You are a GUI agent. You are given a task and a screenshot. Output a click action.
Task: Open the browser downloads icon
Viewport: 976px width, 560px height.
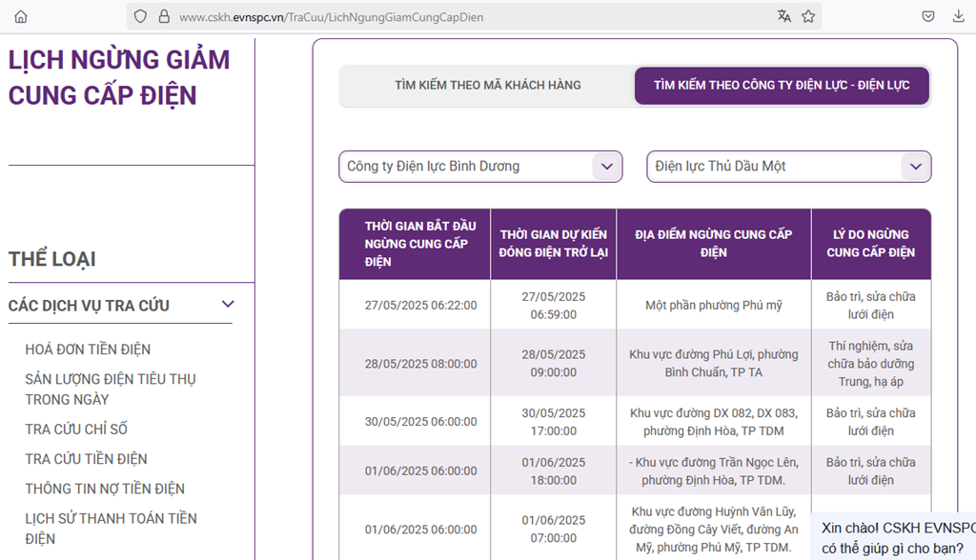coord(958,16)
